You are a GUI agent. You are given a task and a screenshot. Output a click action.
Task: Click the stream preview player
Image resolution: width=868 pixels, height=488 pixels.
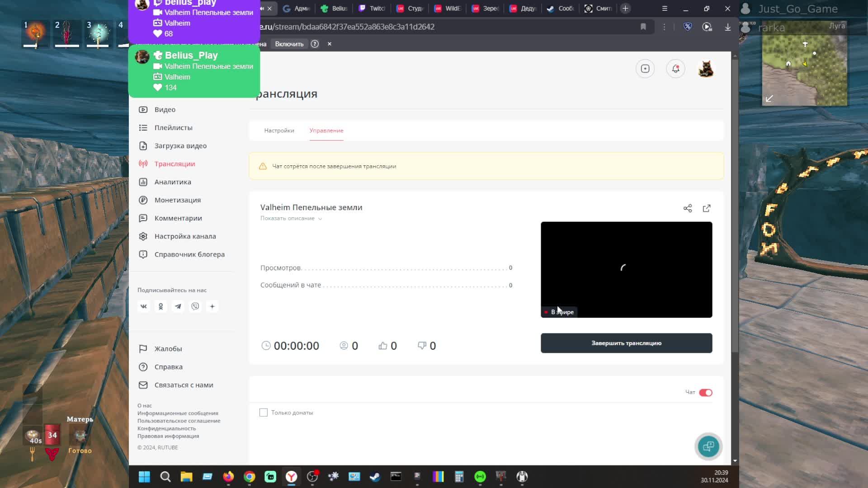tap(627, 270)
